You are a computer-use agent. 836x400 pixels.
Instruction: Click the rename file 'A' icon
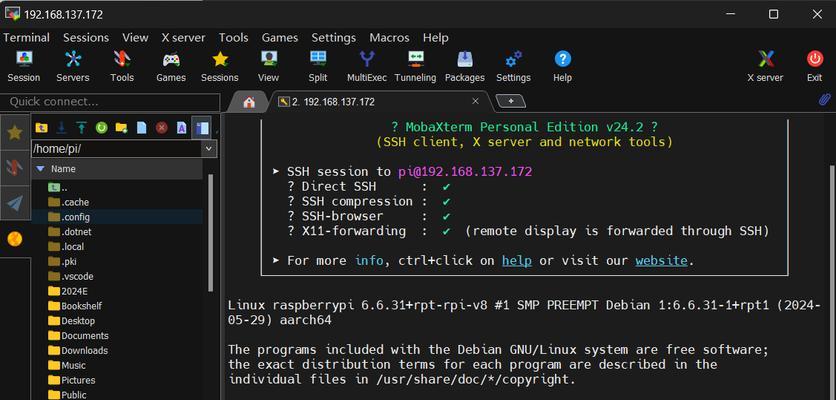pyautogui.click(x=181, y=127)
